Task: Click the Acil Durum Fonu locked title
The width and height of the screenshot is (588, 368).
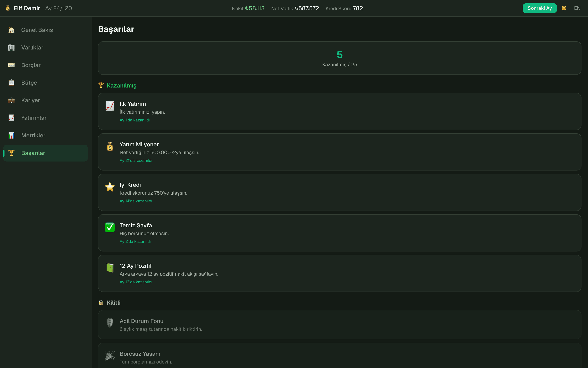Action: click(141, 321)
